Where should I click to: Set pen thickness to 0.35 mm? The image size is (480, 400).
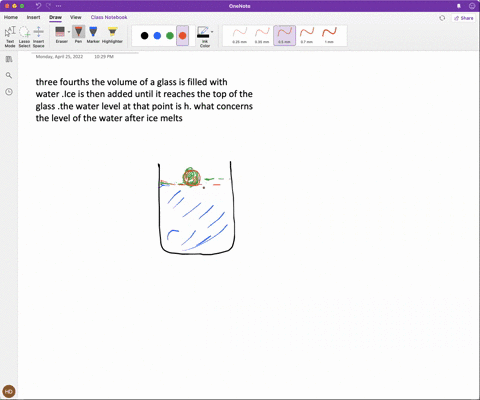coord(262,35)
